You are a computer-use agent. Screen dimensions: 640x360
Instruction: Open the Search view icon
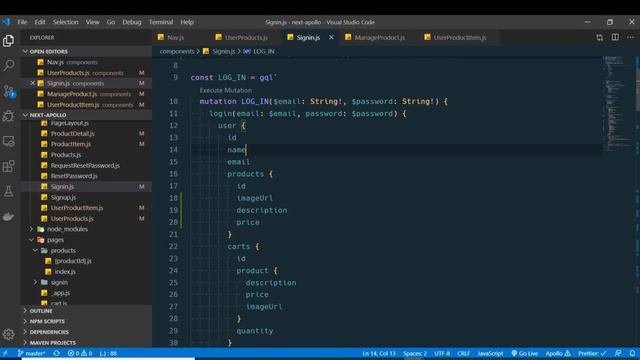point(9,65)
